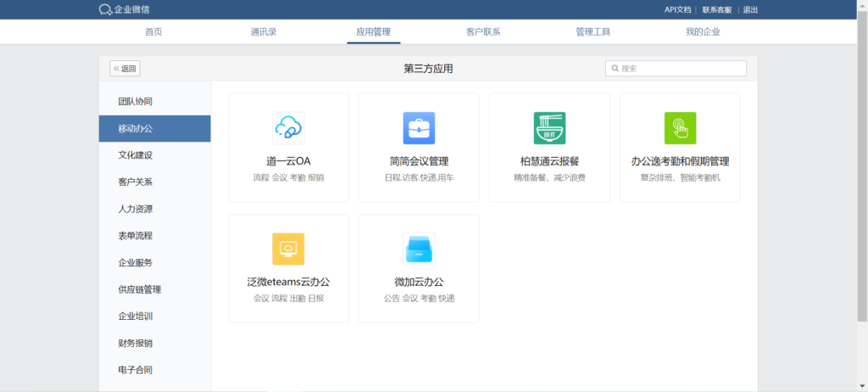Select 财务报销 category

pos(155,343)
